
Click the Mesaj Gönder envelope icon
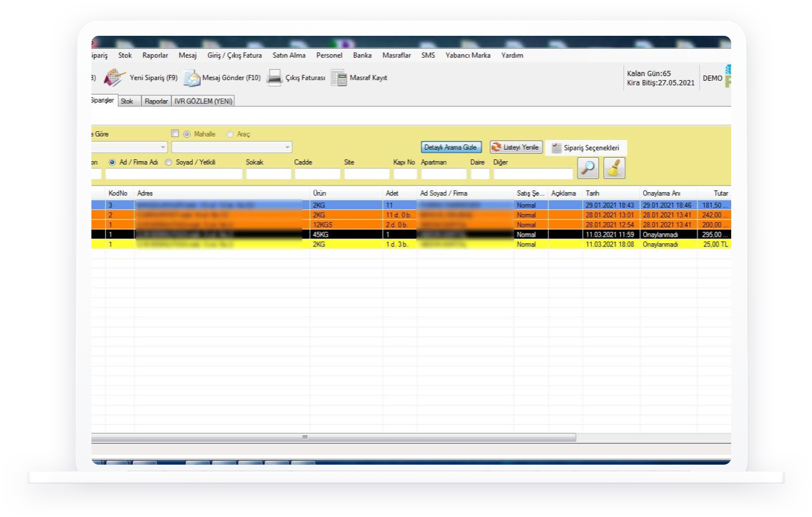point(192,78)
